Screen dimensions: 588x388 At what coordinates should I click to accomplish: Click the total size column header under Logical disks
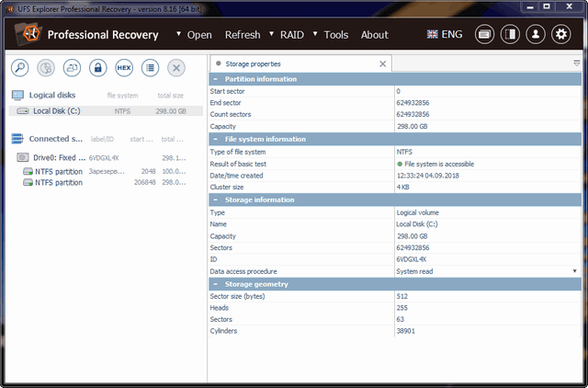(x=171, y=96)
